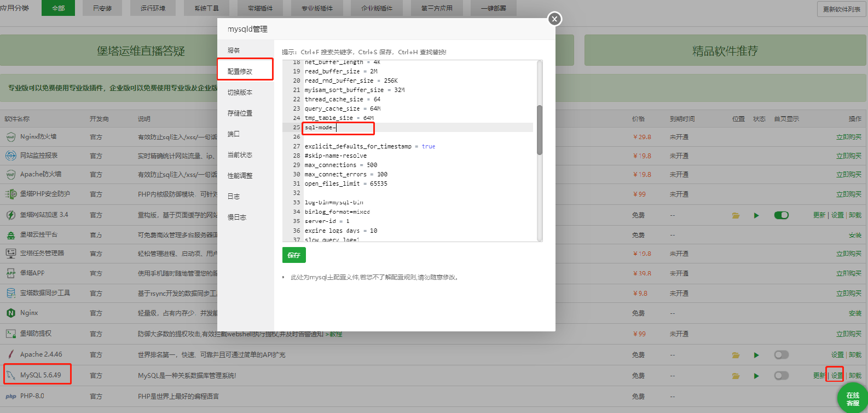
Task: Toggle 首页显示 switch for MySQL 5.6.49
Action: pos(782,376)
